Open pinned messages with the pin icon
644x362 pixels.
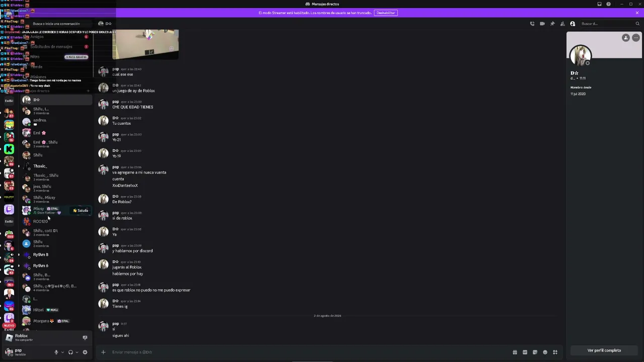point(552,24)
